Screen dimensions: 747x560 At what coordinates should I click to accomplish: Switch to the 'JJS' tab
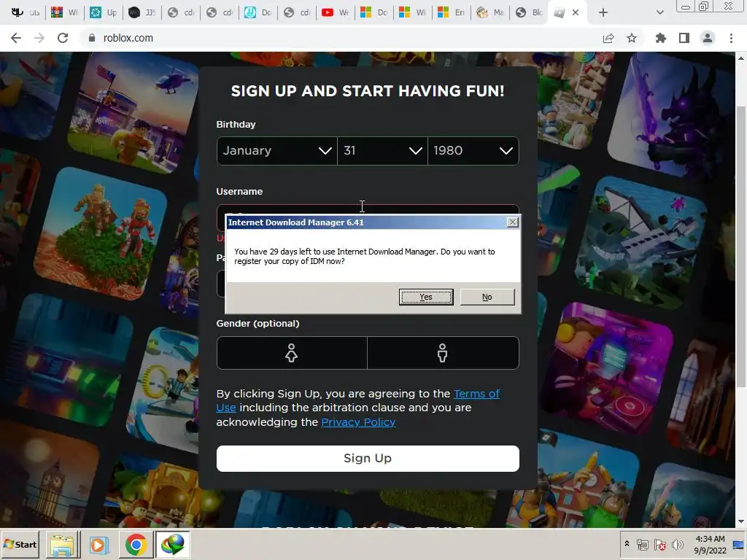click(x=142, y=13)
